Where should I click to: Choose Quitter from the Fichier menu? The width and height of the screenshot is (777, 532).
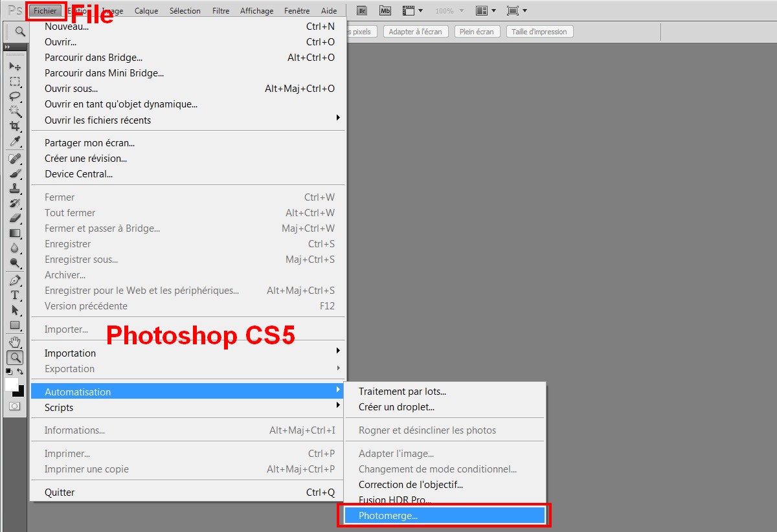188,493
